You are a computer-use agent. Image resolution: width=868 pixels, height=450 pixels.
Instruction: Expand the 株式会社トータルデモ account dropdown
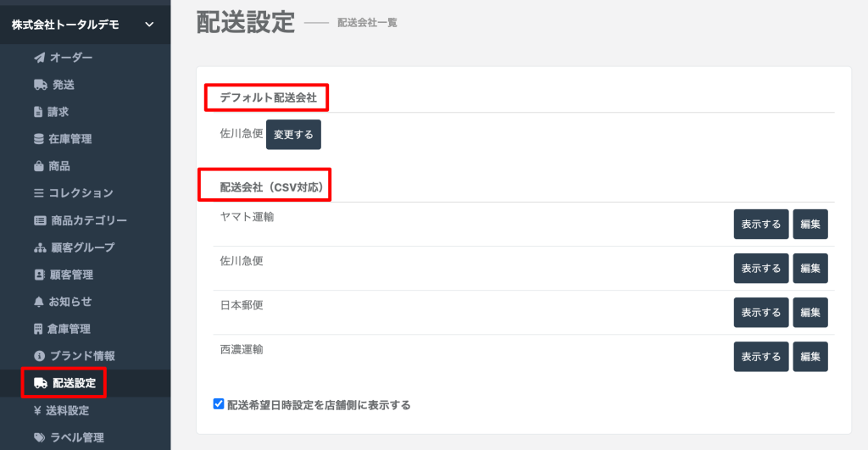click(x=149, y=25)
